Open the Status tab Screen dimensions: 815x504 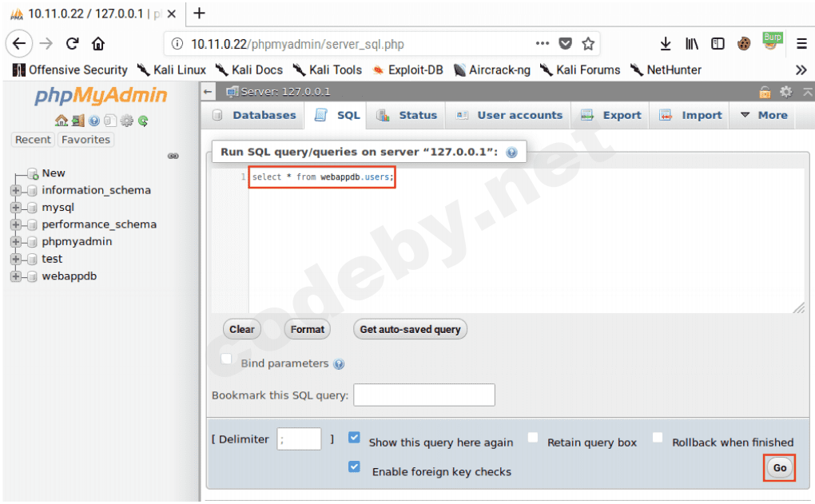(407, 115)
